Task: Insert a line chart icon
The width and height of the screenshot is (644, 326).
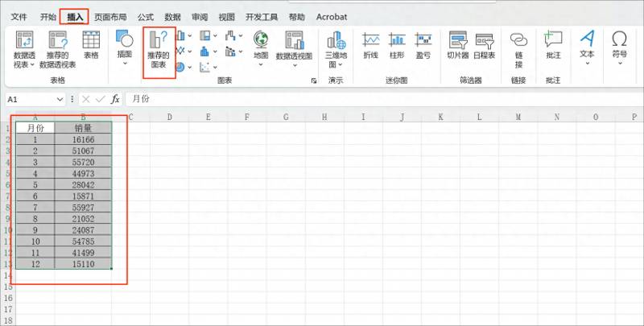Action: [x=180, y=51]
